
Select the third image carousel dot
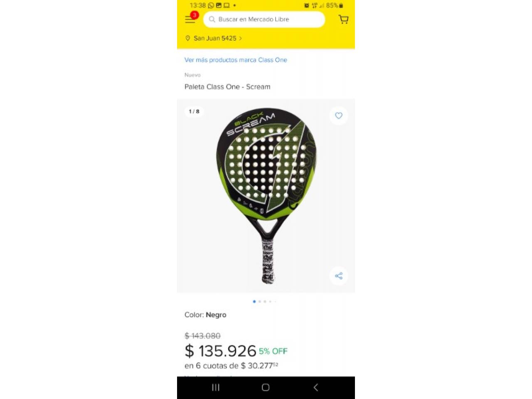[265, 301]
